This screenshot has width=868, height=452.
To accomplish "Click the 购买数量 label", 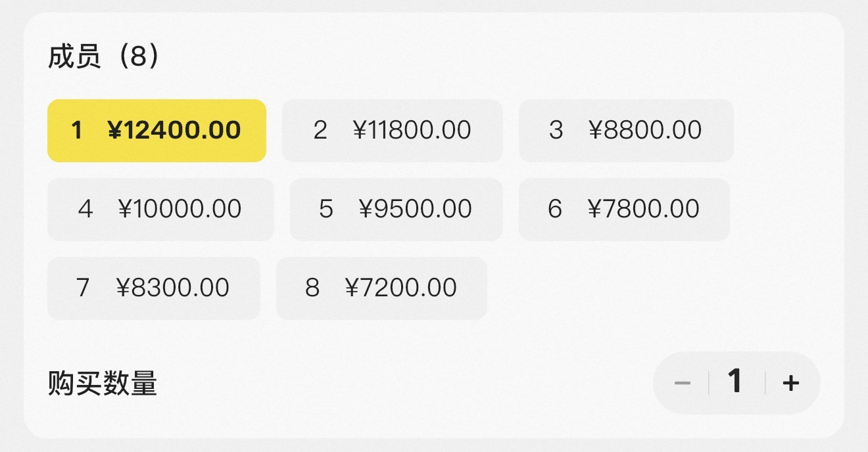I will pos(103,383).
